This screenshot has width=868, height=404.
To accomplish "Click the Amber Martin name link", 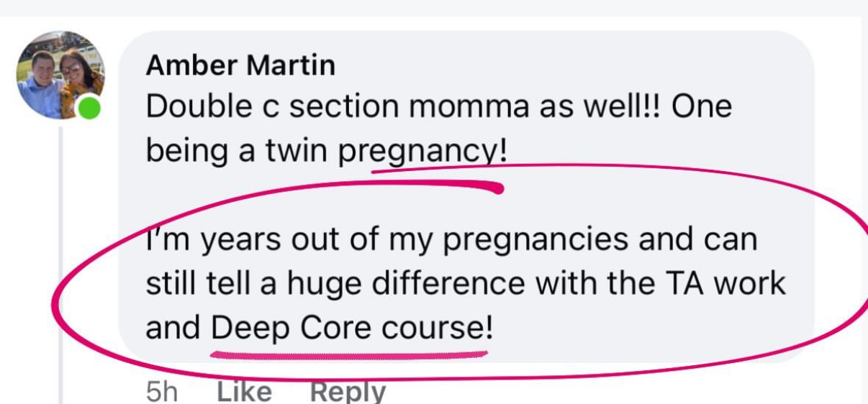I will point(240,65).
